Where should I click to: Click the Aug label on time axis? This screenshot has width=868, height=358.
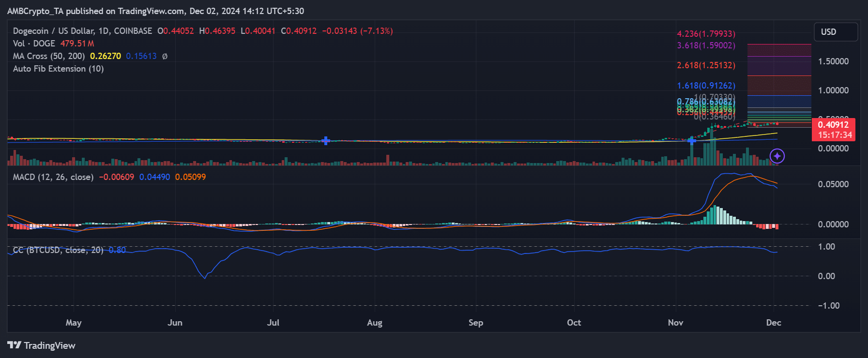pos(375,323)
